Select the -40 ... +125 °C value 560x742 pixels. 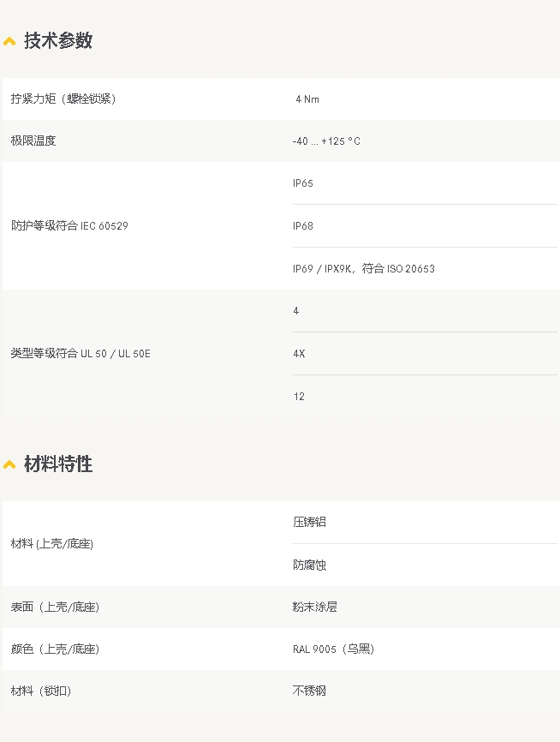(x=326, y=141)
